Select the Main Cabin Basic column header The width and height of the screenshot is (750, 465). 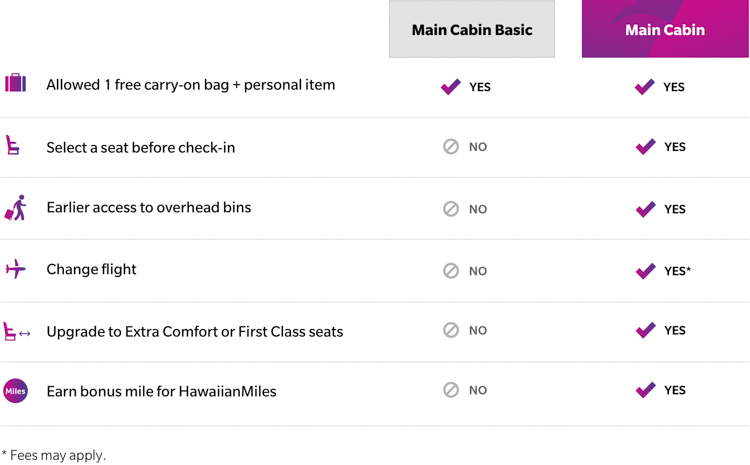point(472,30)
